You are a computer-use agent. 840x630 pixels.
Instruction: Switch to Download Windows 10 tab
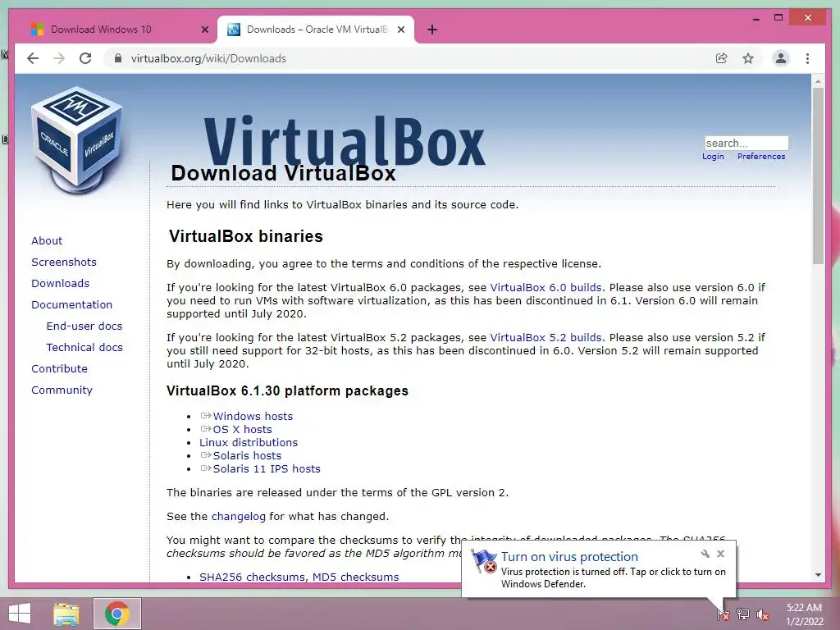point(101,30)
